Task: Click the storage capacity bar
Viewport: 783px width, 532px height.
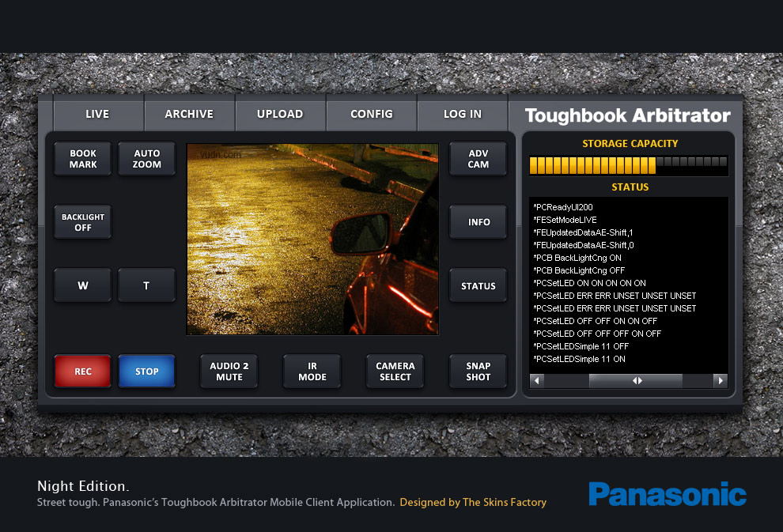Action: pos(628,165)
